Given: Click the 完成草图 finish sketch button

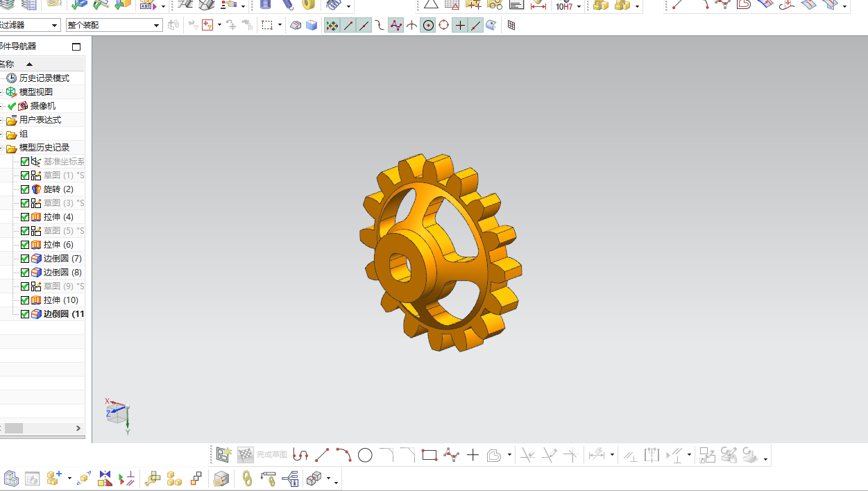Looking at the screenshot, I should [x=263, y=455].
